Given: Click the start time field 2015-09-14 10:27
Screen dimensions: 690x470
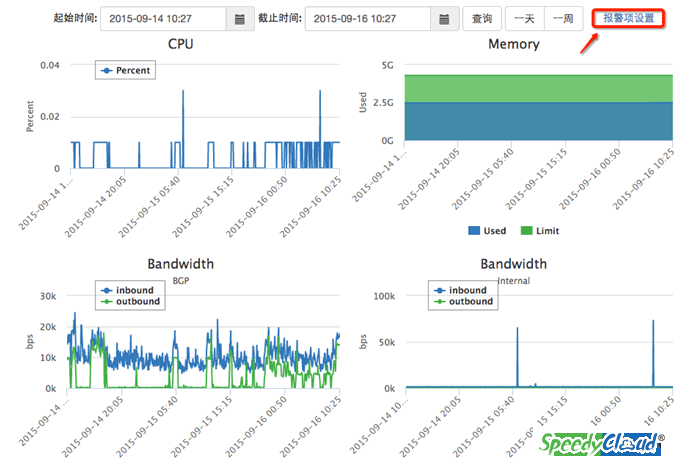Looking at the screenshot, I should [x=163, y=19].
